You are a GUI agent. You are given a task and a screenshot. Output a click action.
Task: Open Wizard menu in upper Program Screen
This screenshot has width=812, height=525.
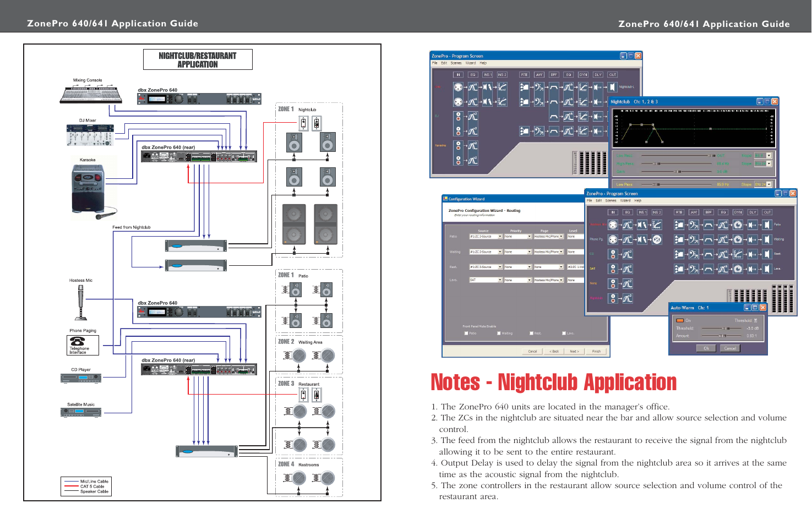pos(471,63)
